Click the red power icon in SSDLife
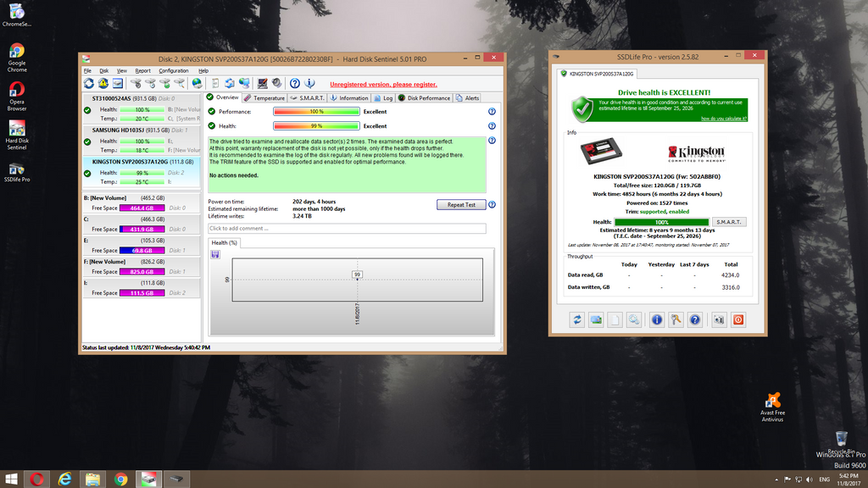Screen dimensions: 868x488 [738, 319]
